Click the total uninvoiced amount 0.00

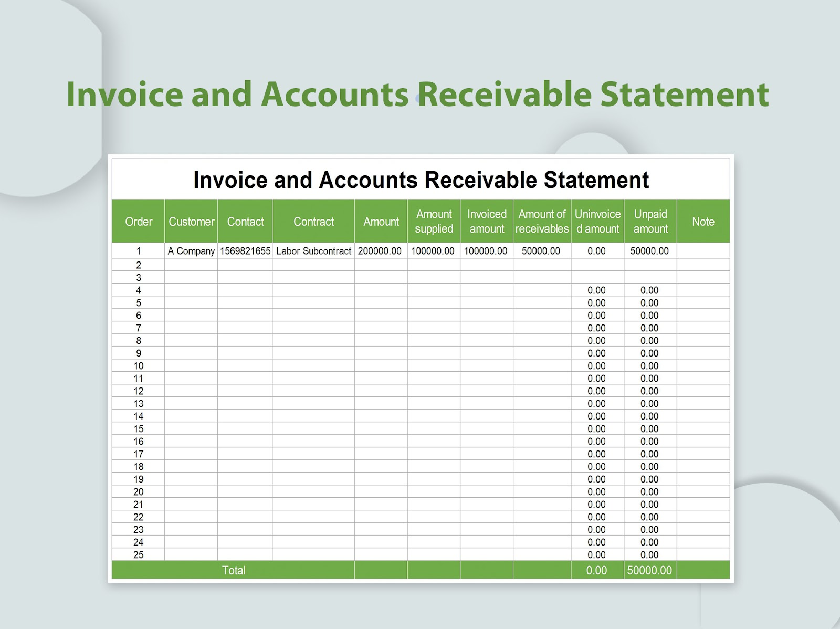click(x=597, y=570)
